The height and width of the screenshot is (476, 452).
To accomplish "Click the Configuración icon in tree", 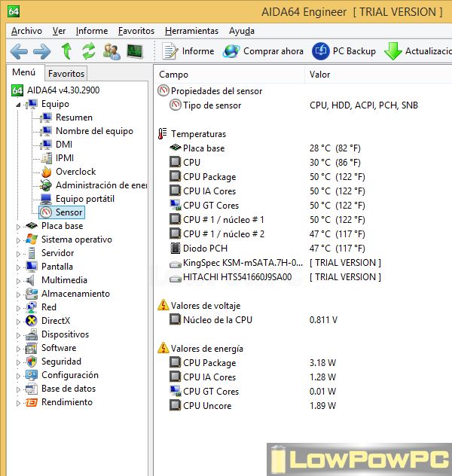I will [x=32, y=375].
